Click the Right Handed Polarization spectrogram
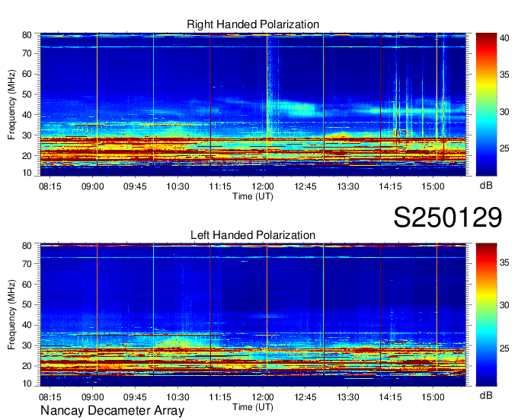518x420 pixels. click(253, 104)
